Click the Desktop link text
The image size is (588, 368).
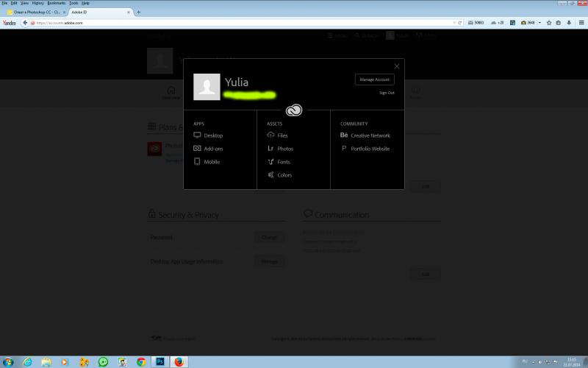pyautogui.click(x=213, y=135)
